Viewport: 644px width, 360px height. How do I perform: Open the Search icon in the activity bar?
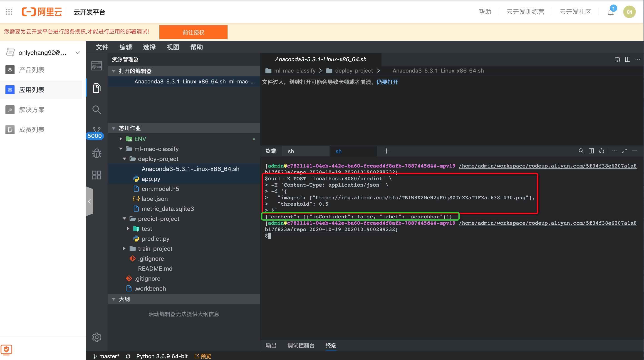click(x=97, y=109)
